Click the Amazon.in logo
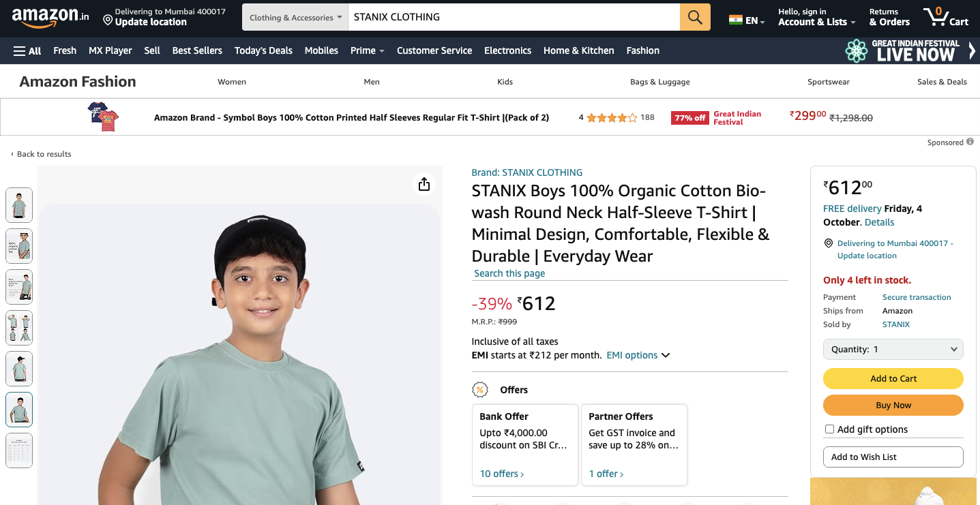980x505 pixels. pyautogui.click(x=50, y=17)
